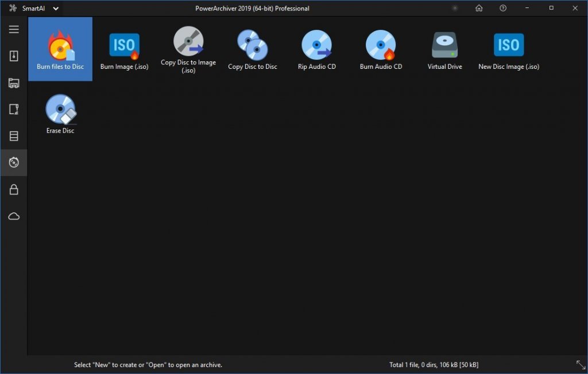Viewport: 588px width, 374px height.
Task: Open the cloud sidebar section
Action: pos(14,216)
